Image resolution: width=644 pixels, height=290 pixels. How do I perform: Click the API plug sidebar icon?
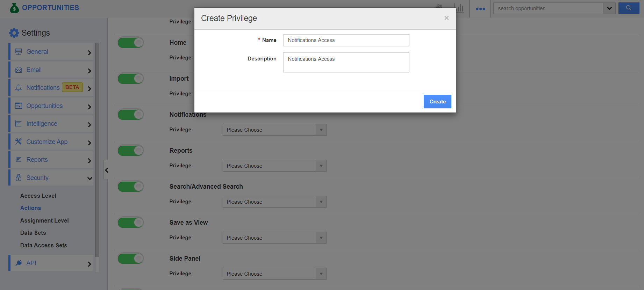pos(19,263)
